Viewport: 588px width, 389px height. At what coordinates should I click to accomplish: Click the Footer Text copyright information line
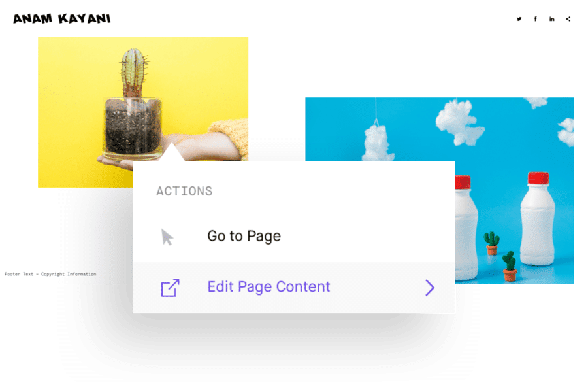50,274
